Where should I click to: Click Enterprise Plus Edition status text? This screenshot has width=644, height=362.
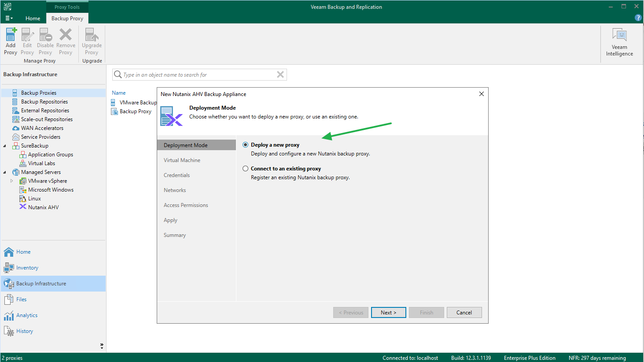530,358
